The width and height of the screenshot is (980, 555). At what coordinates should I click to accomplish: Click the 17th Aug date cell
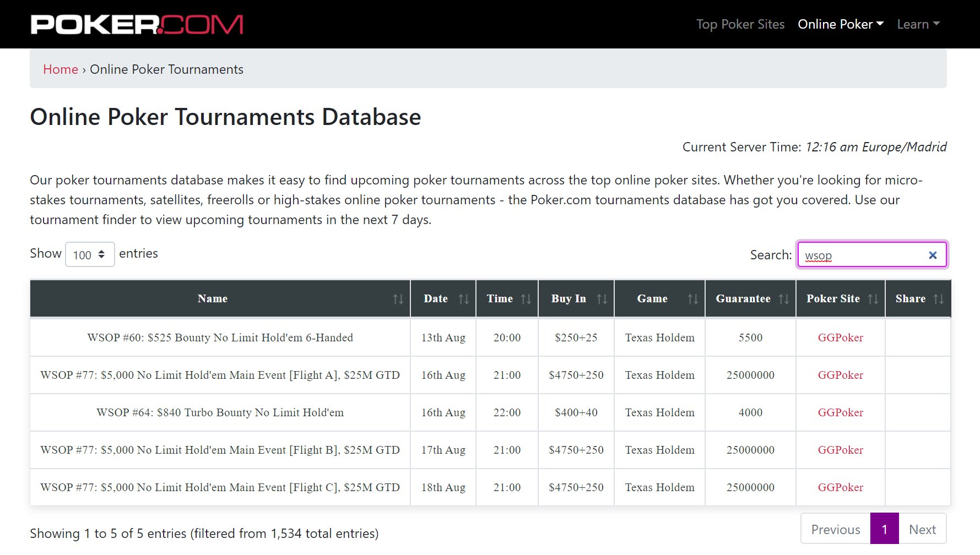point(443,450)
